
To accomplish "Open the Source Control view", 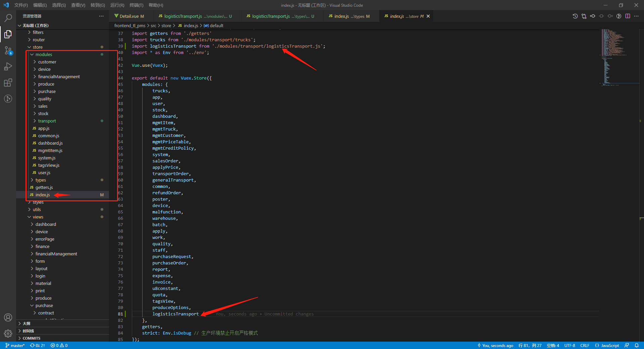I will (8, 50).
